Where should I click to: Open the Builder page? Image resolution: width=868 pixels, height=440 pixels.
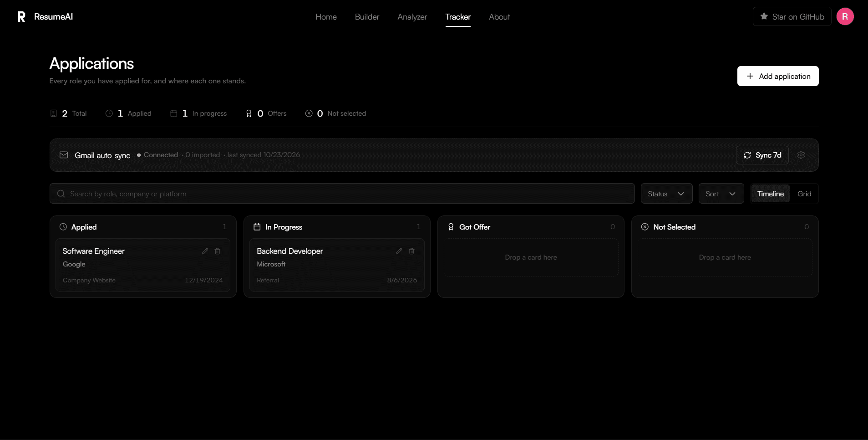coord(367,17)
